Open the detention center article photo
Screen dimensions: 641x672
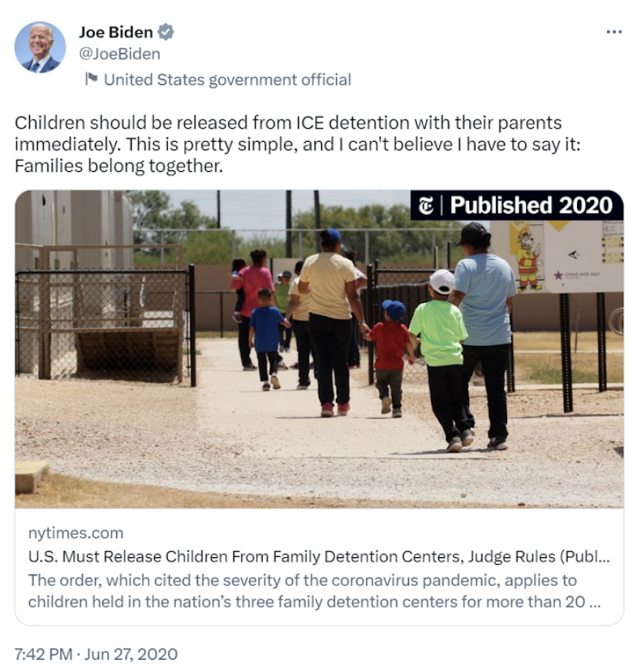(319, 349)
